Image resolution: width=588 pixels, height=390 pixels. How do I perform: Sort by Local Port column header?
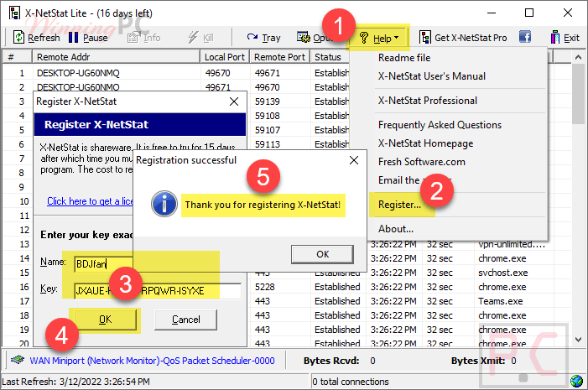[x=225, y=57]
